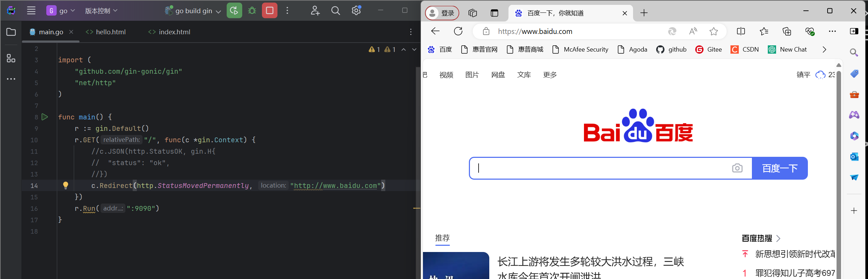Open Code With Me add-user icon
The width and height of the screenshot is (868, 279).
(x=315, y=11)
